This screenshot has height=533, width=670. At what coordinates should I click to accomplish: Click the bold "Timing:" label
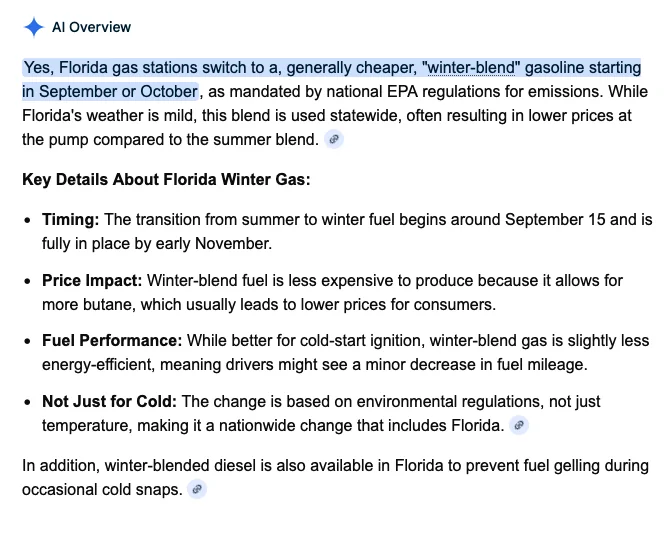point(71,220)
